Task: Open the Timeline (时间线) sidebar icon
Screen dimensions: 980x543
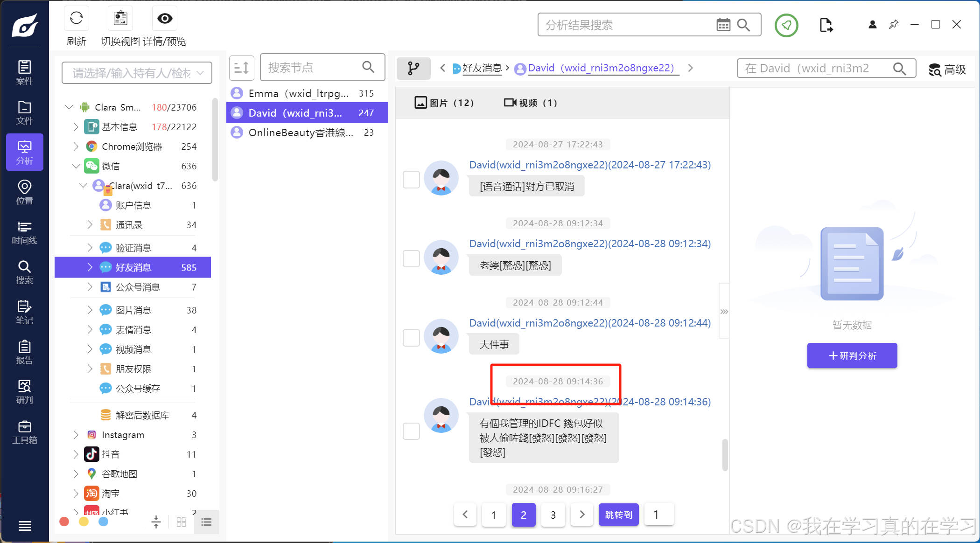Action: 24,232
